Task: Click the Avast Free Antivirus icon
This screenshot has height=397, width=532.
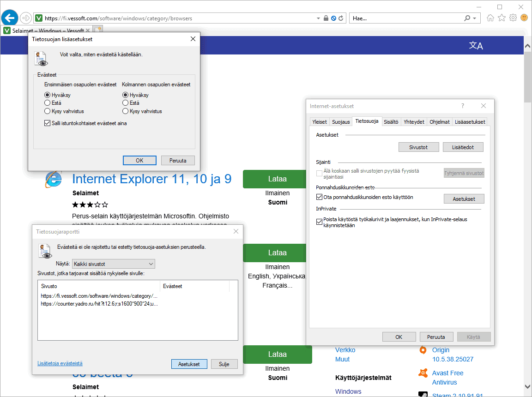Action: [x=423, y=373]
